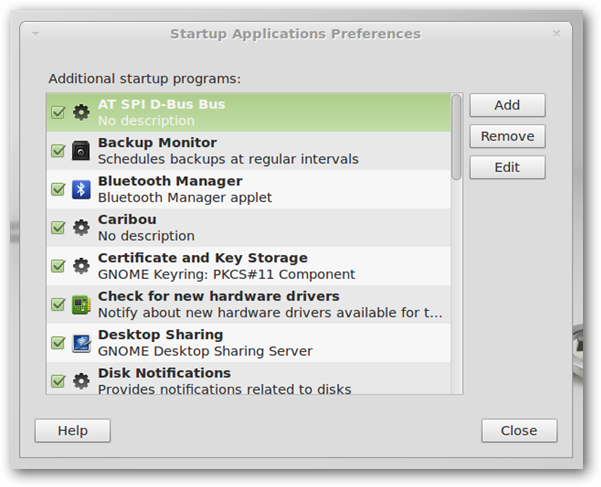Click the hardware drivers circuit board icon
601x487 pixels.
click(x=81, y=305)
